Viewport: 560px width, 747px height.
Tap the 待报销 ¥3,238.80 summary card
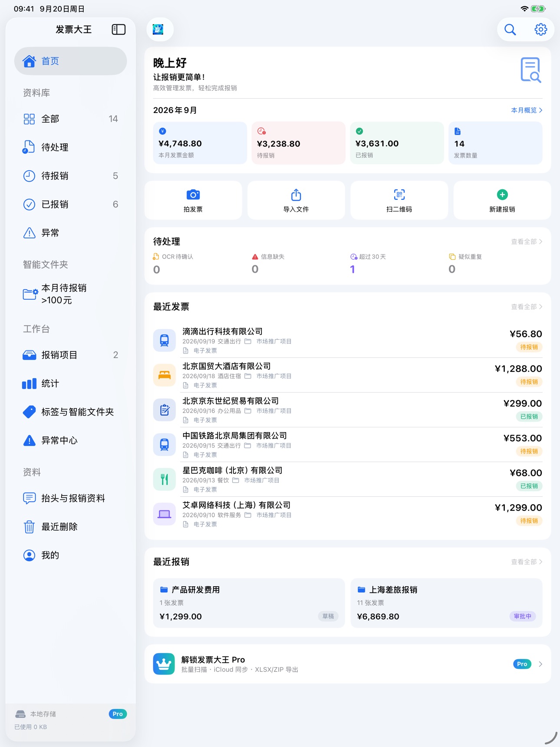[x=298, y=143]
